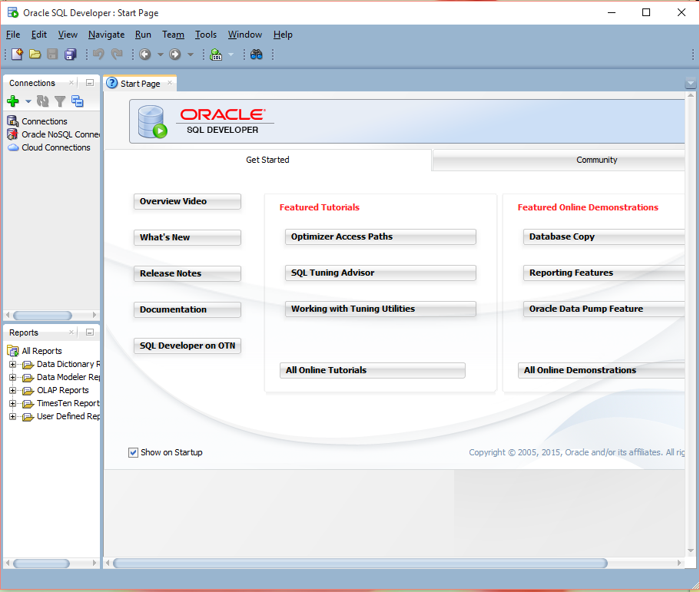Image resolution: width=700 pixels, height=592 pixels.
Task: Click the Redo toolbar icon
Action: pyautogui.click(x=117, y=55)
